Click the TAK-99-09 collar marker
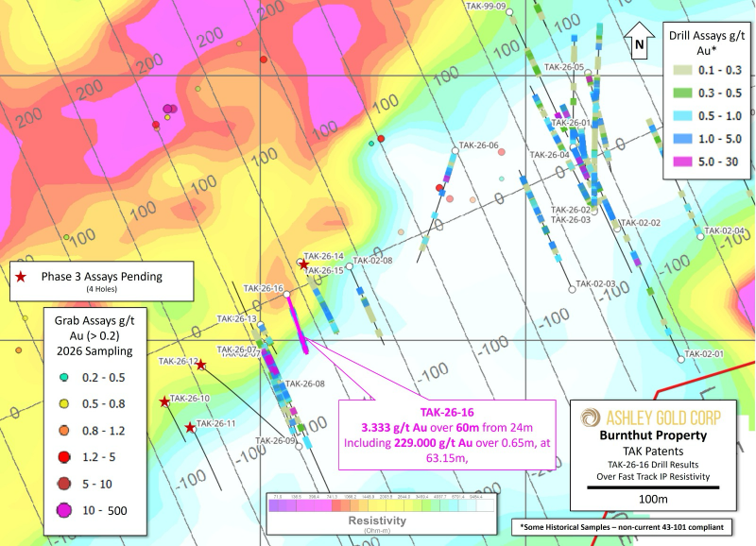Screen dimensions: 756x546 coord(509,12)
